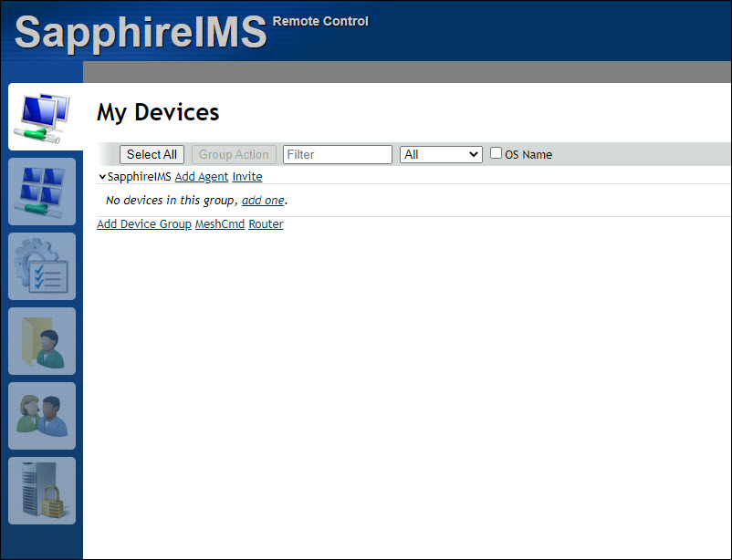Click the Select All button

151,153
